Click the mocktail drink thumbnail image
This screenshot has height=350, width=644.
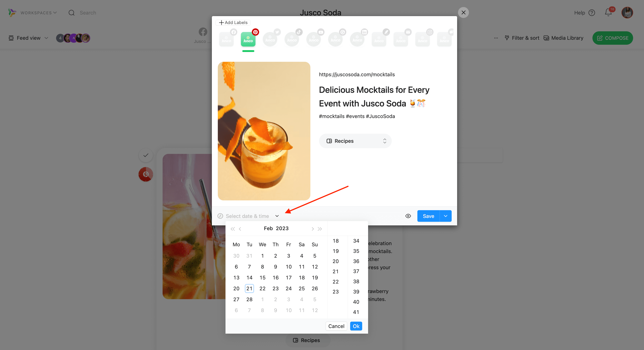[x=264, y=131]
